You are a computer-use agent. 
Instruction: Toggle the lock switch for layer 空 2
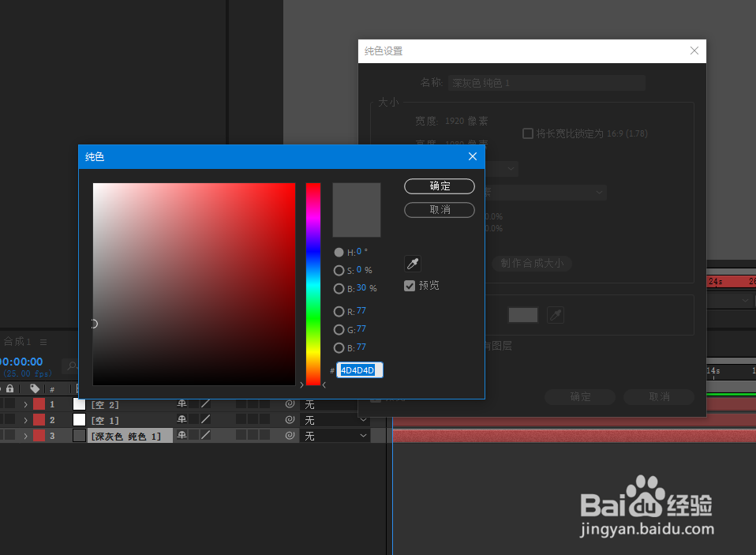[x=10, y=404]
